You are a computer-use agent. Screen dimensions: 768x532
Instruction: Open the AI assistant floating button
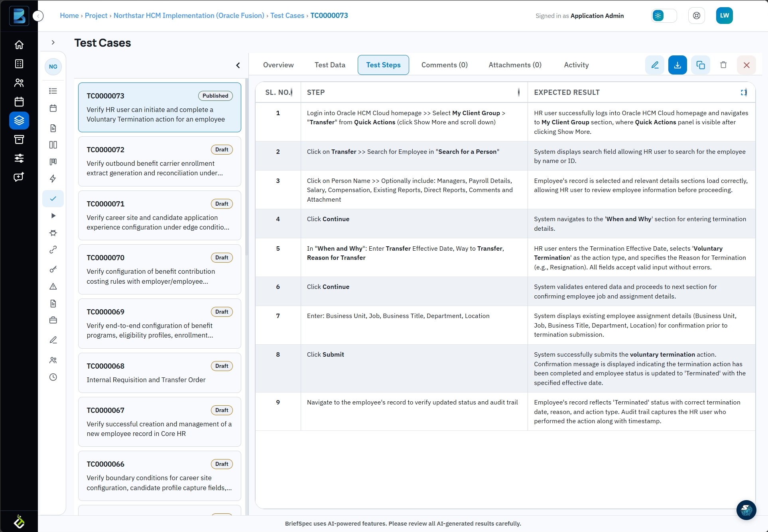746,510
